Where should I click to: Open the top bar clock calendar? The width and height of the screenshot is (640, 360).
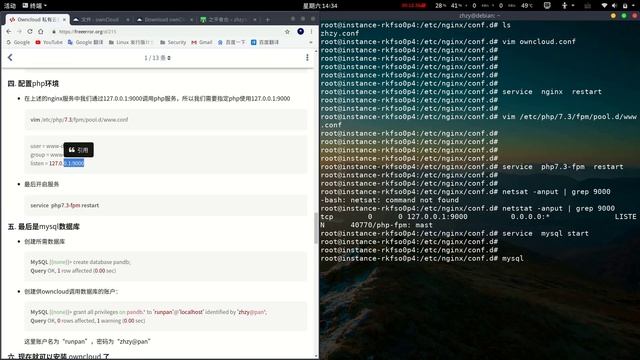320,6
